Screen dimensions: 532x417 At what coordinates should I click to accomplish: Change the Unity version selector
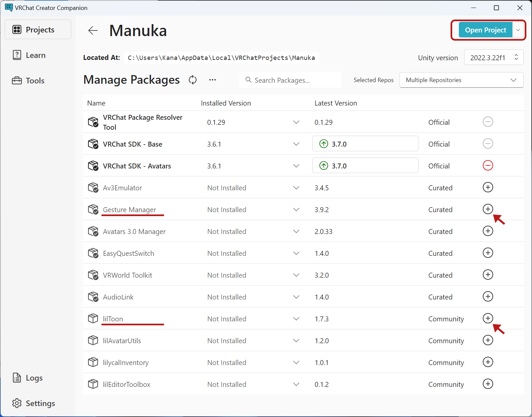(x=494, y=57)
